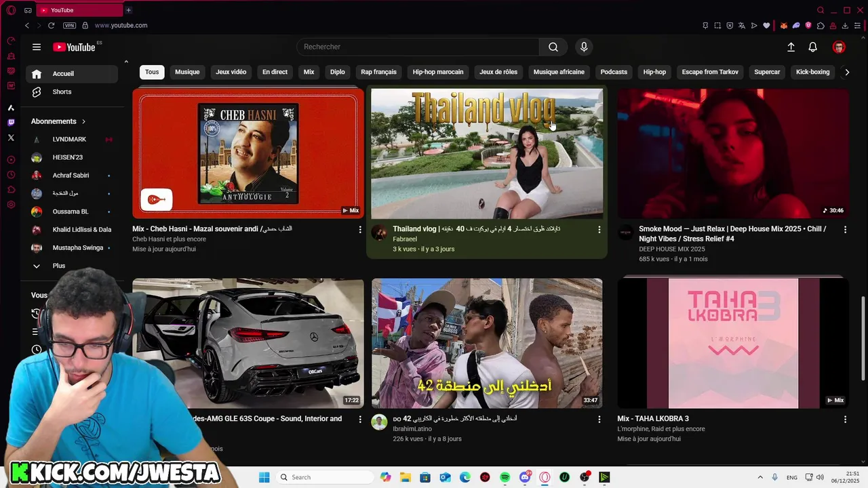Take a snapshot with the capture icon

click(x=717, y=26)
